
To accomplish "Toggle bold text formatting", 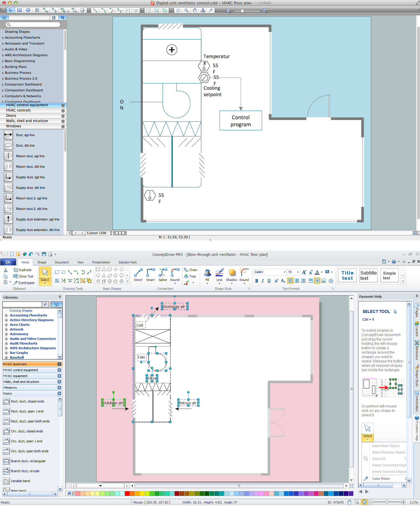I will point(257,281).
